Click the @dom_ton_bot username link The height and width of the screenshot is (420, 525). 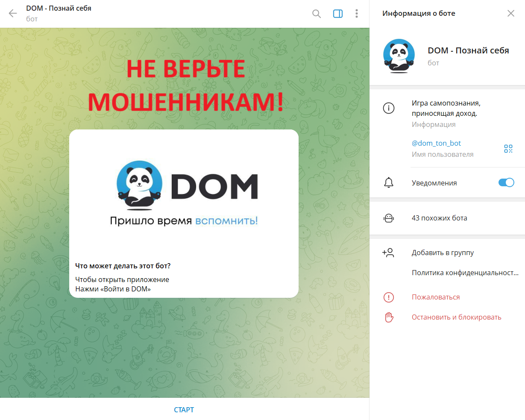436,144
